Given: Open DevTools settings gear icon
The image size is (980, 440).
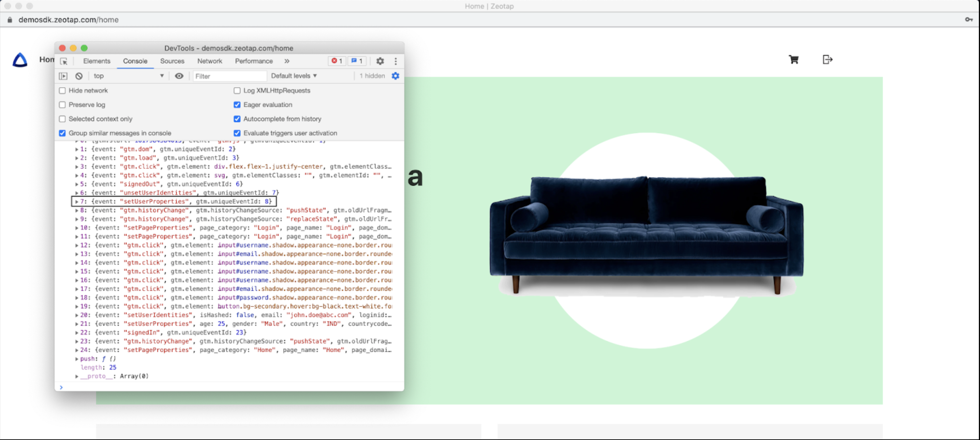Looking at the screenshot, I should [380, 61].
